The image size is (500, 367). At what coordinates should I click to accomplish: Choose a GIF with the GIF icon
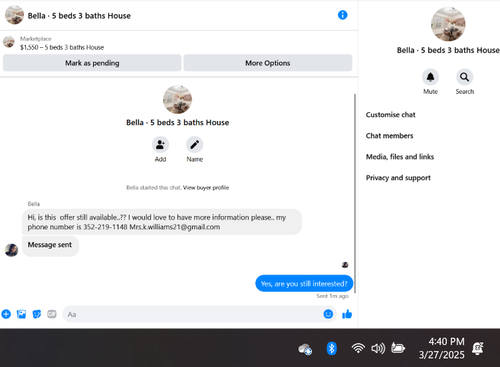(x=52, y=314)
